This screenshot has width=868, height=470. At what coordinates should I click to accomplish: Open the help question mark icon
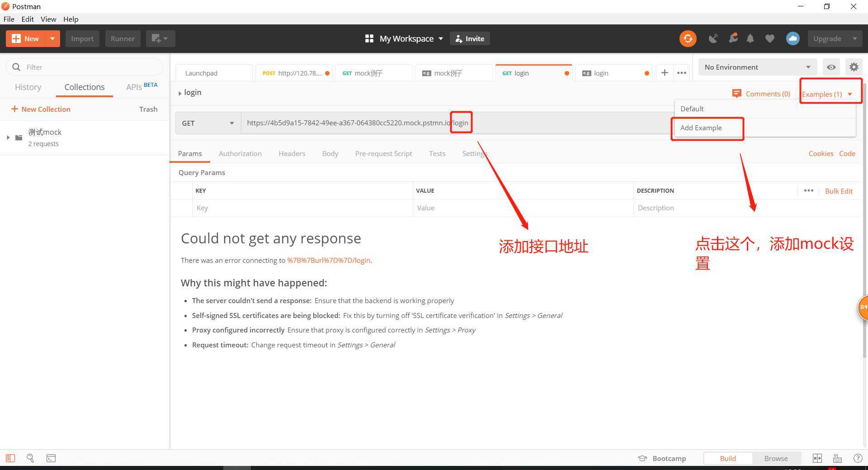858,458
